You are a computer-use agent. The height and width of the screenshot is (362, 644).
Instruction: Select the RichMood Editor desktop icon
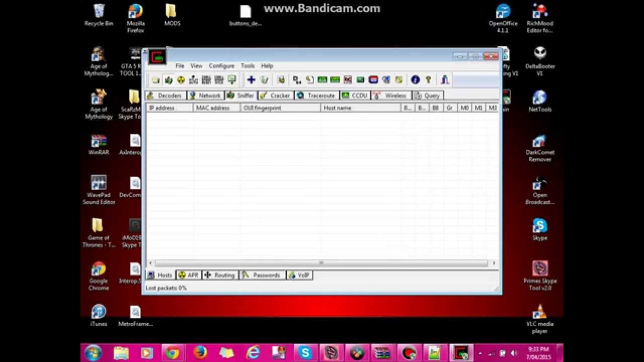[540, 19]
